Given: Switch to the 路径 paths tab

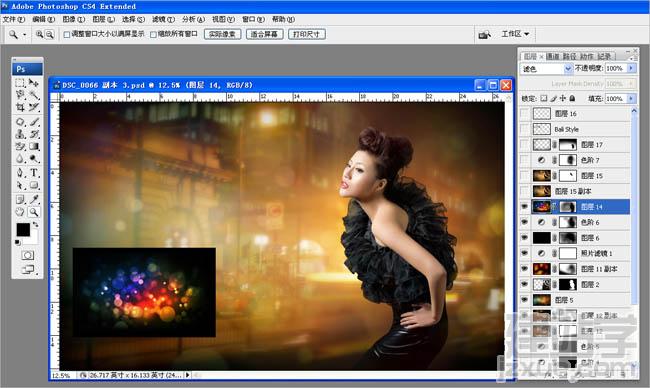Looking at the screenshot, I should [x=570, y=56].
